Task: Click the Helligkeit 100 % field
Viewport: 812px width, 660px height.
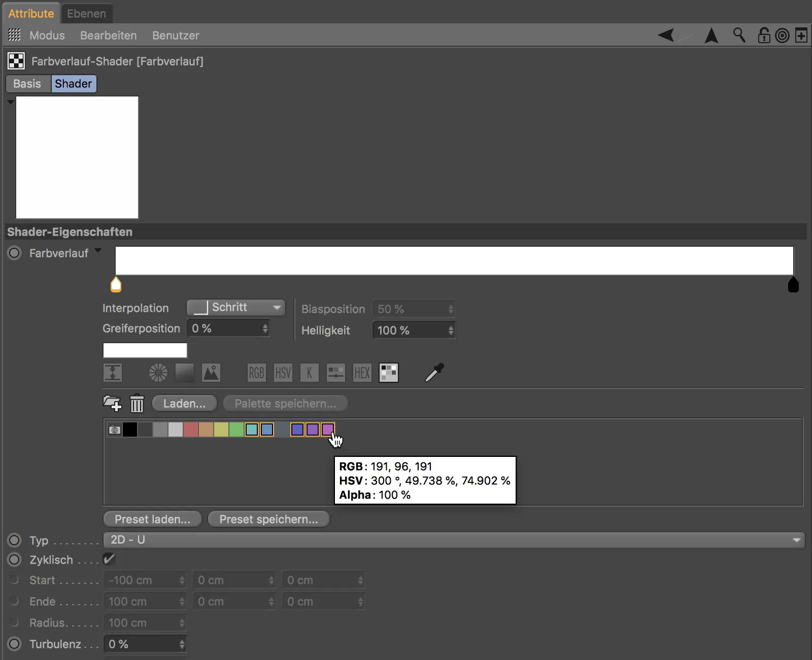Action: click(x=414, y=331)
